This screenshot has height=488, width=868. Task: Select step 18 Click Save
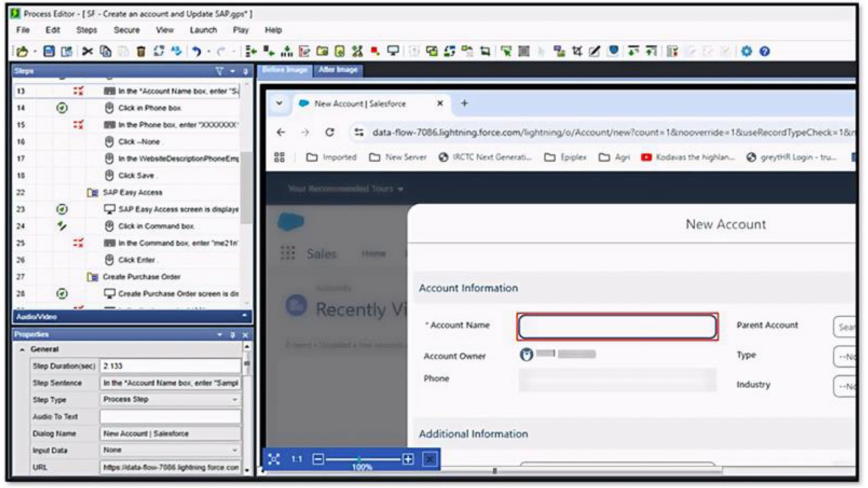(136, 175)
